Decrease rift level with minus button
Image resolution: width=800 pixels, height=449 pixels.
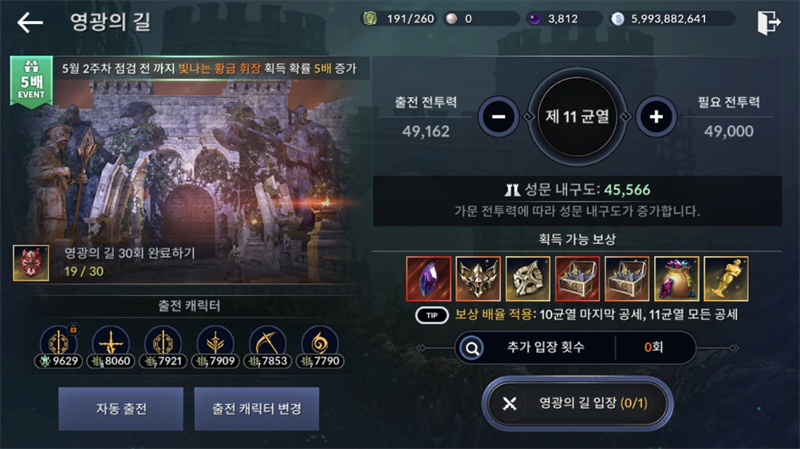pos(498,117)
